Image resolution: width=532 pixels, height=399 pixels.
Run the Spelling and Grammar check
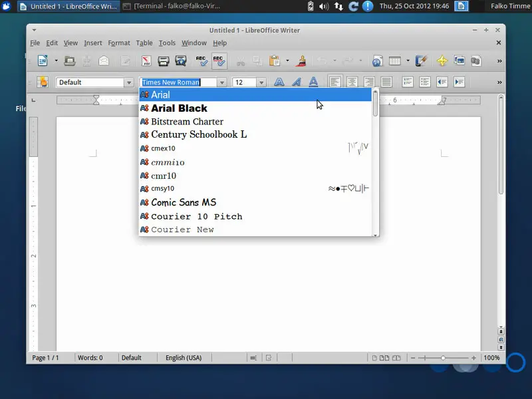pyautogui.click(x=201, y=61)
